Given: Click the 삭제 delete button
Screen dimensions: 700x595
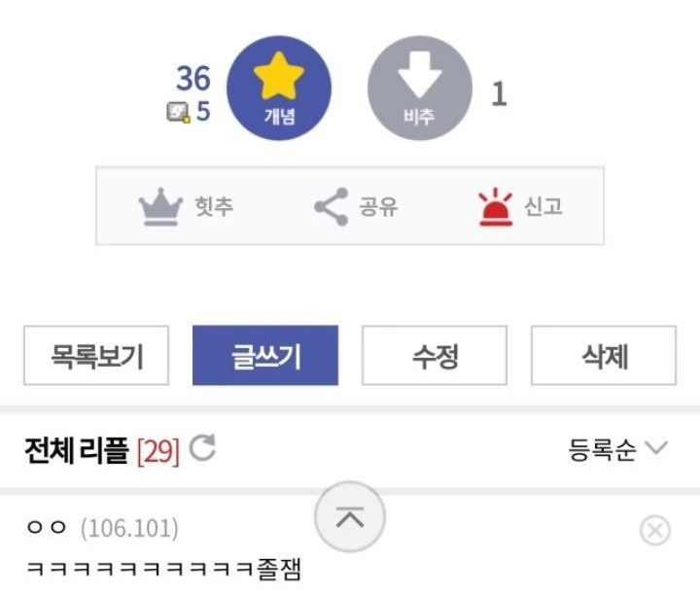Looking at the screenshot, I should [604, 355].
